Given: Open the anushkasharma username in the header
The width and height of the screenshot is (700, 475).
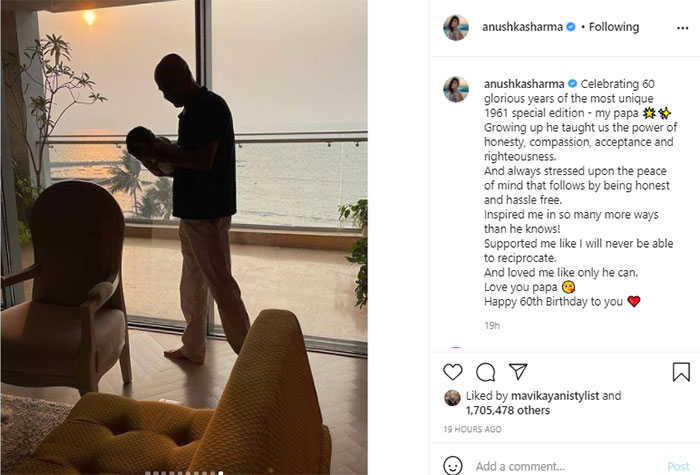Looking at the screenshot, I should tap(522, 27).
